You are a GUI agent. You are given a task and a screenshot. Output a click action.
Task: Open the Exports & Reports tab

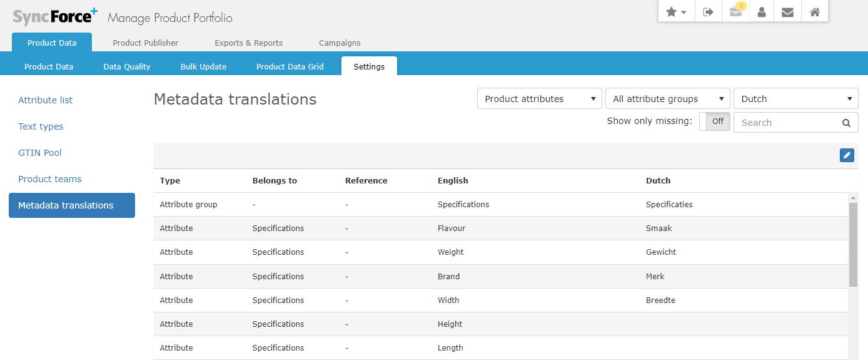[248, 43]
